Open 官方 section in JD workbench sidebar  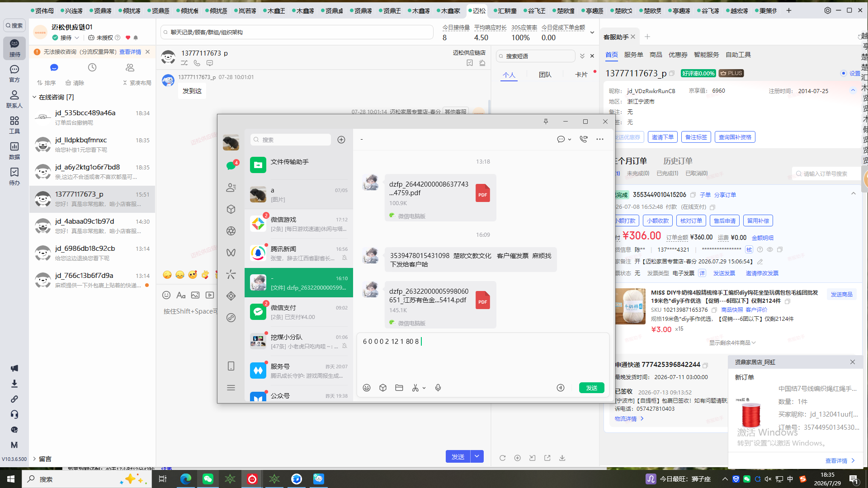click(x=14, y=73)
